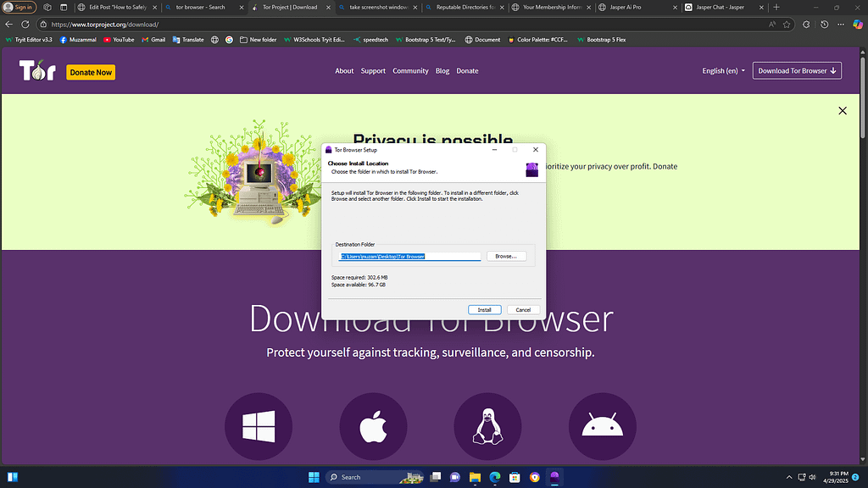Viewport: 868px width, 488px height.
Task: Open browser Settings and more menu
Action: [x=841, y=25]
